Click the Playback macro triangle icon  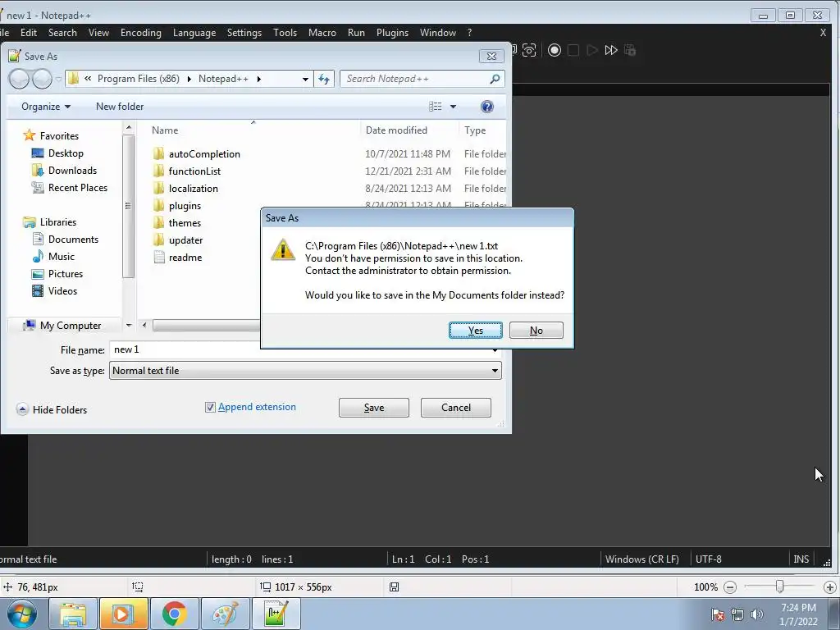[592, 50]
